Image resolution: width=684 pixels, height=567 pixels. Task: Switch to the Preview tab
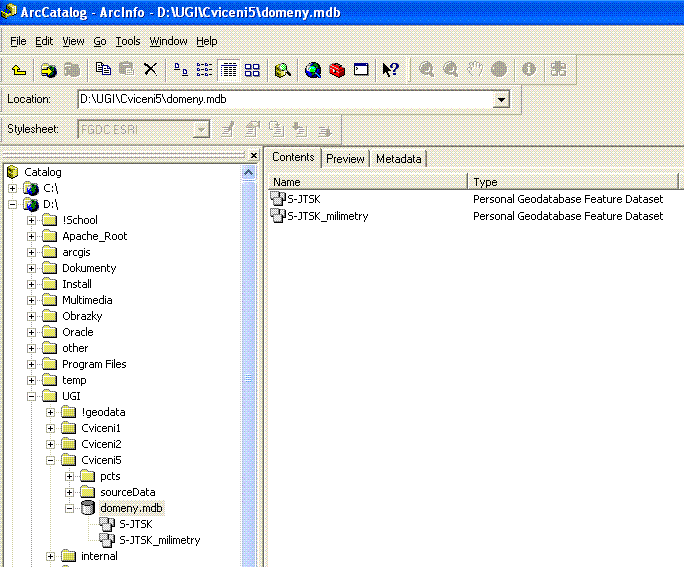pyautogui.click(x=345, y=159)
